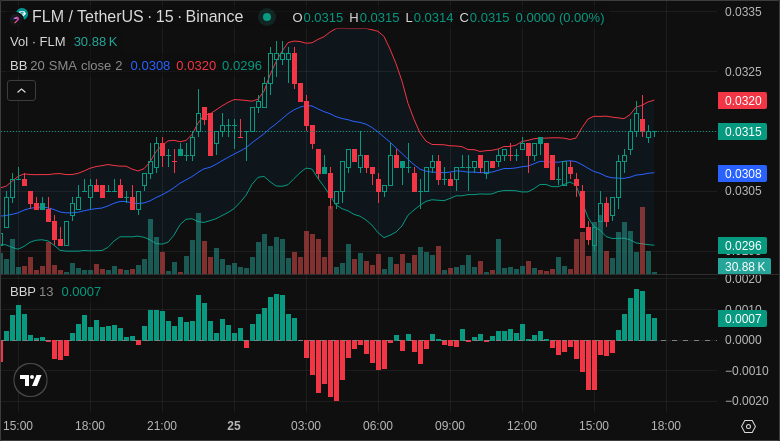Click the green 0.0296 lower band price label
The image size is (780, 441).
742,246
